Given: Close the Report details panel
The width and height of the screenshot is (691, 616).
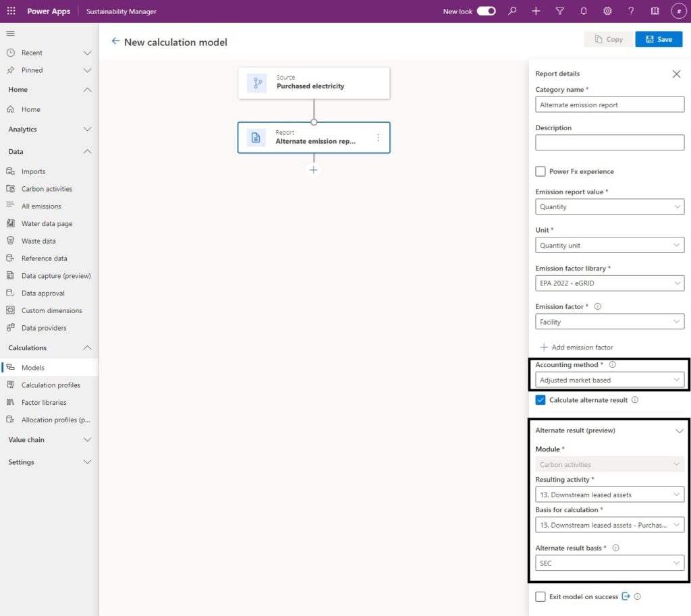Looking at the screenshot, I should pos(676,74).
